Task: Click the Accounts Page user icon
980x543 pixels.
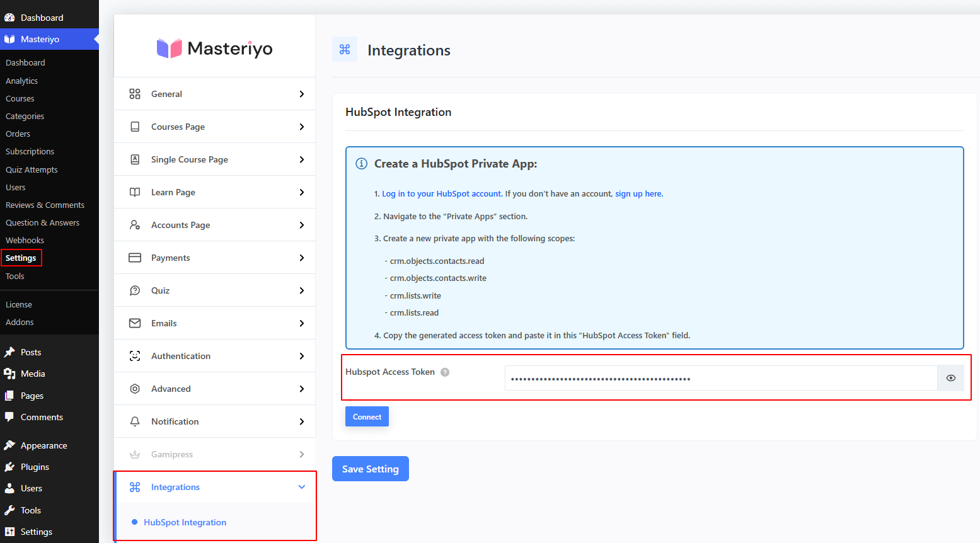Action: [x=135, y=225]
